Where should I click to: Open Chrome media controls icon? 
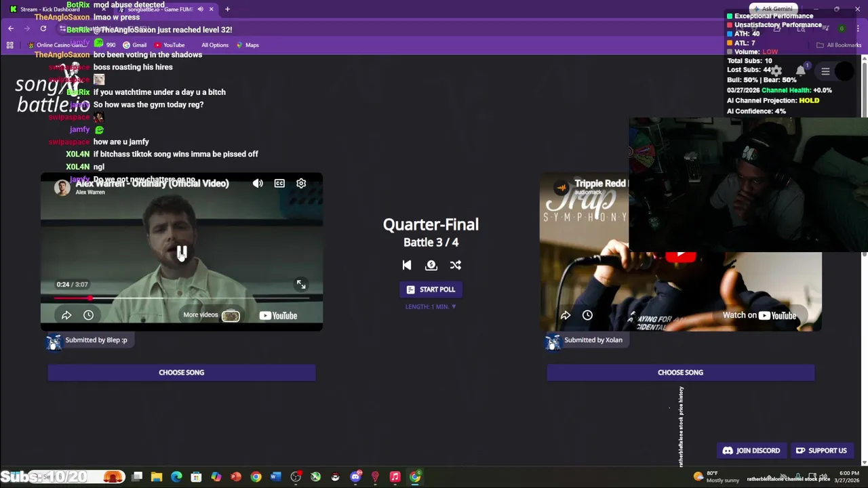825,28
